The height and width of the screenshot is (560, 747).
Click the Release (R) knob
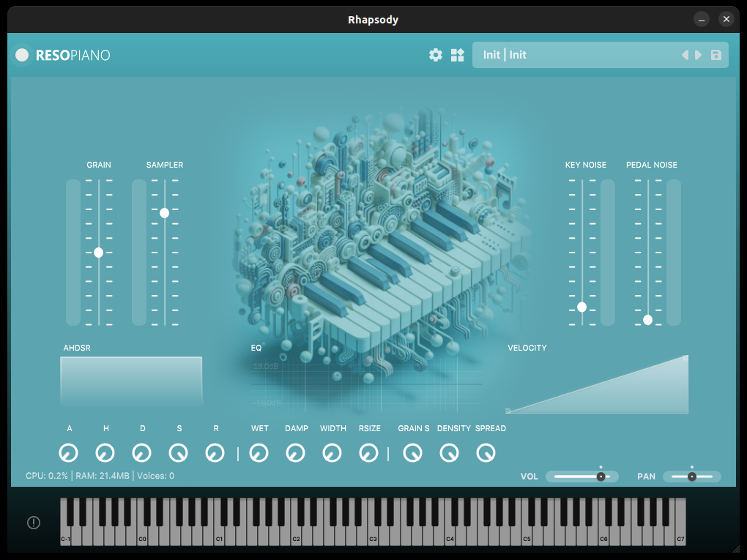(x=215, y=453)
